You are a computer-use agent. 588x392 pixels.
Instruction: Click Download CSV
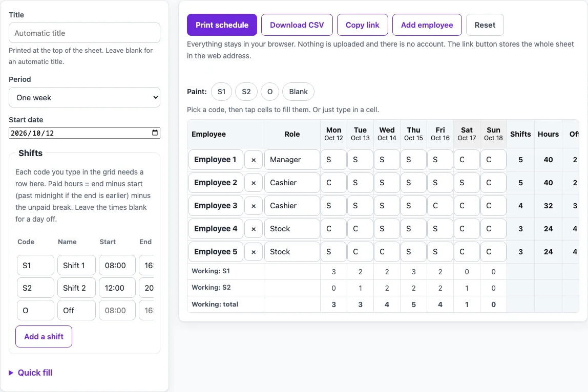coord(297,25)
